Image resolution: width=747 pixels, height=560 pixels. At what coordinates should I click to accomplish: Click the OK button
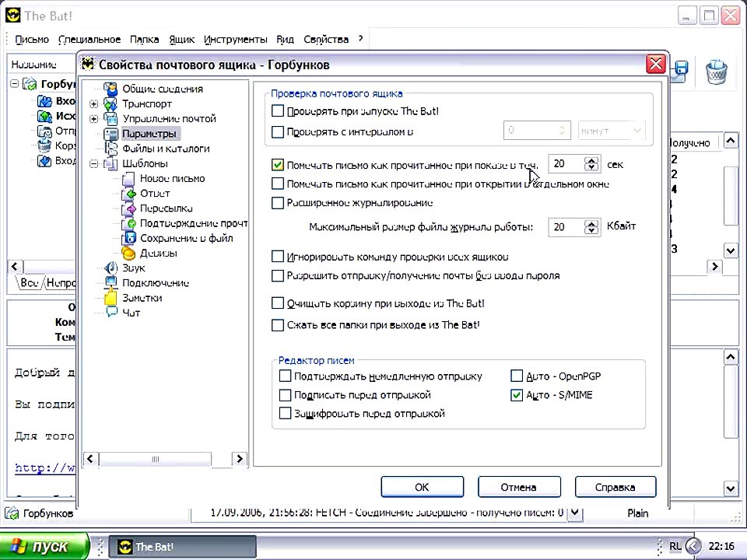tap(422, 487)
